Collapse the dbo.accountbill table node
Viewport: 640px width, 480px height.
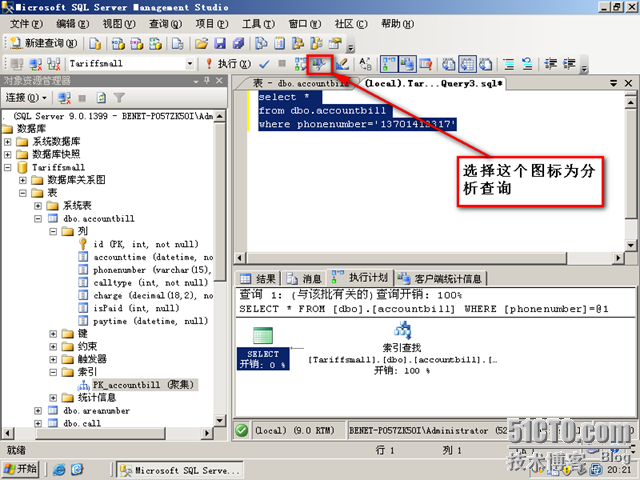pos(38,219)
